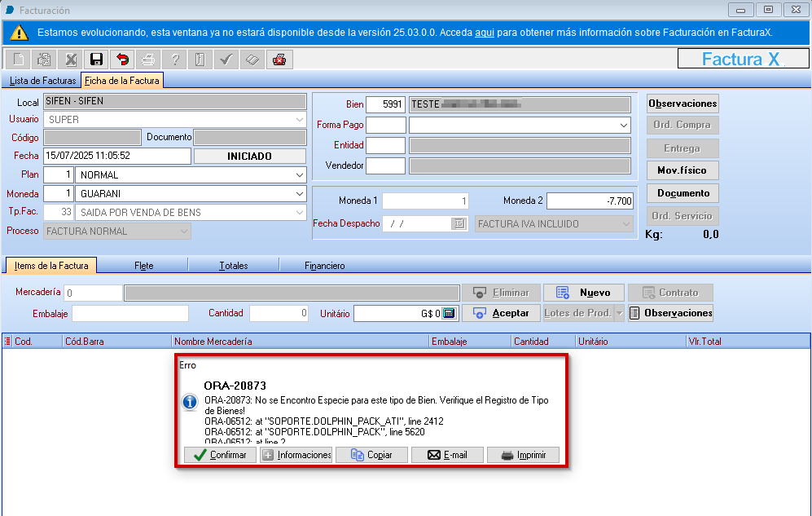The image size is (812, 516).
Task: Click the Nombre Mercadería column header
Action: tap(301, 342)
